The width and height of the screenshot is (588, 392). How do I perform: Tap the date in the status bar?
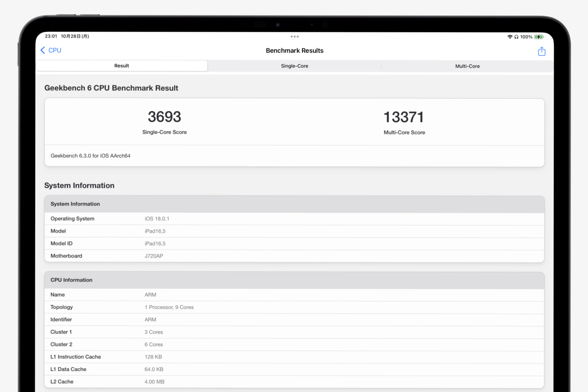coord(75,37)
